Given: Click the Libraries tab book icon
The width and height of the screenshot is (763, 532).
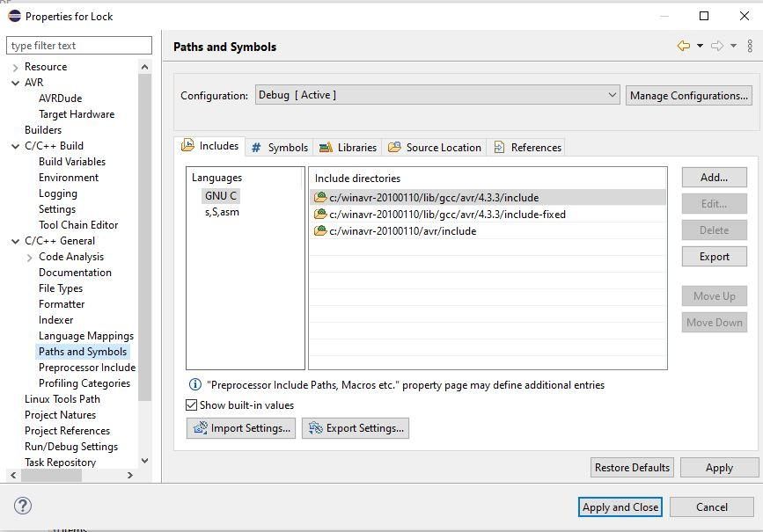Looking at the screenshot, I should click(x=326, y=147).
